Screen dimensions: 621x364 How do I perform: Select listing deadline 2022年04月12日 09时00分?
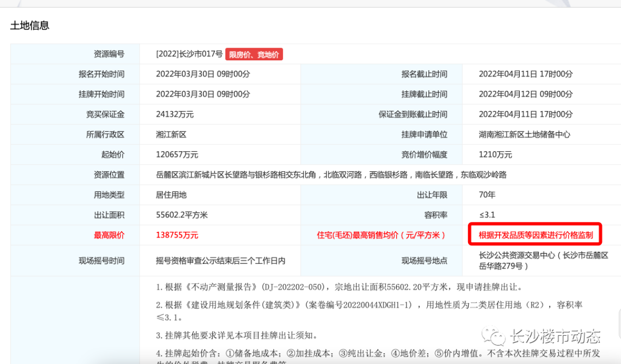526,94
